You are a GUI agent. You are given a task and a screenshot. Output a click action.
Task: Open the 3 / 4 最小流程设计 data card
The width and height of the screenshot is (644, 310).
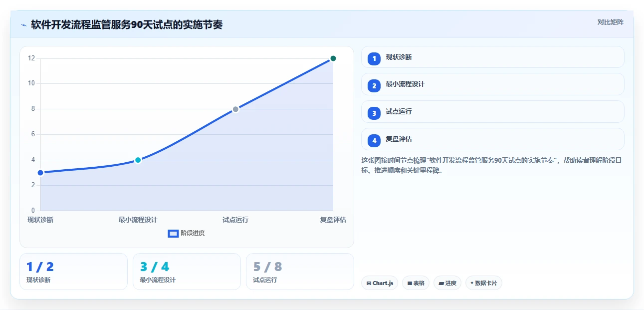pyautogui.click(x=187, y=272)
